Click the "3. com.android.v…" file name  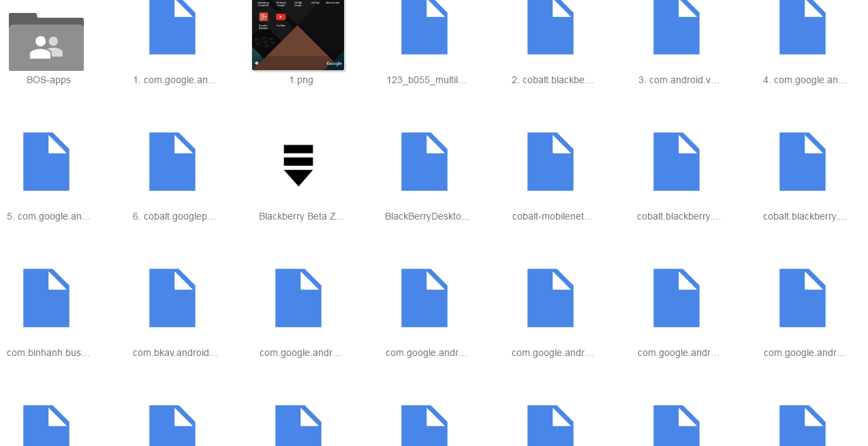tap(679, 80)
